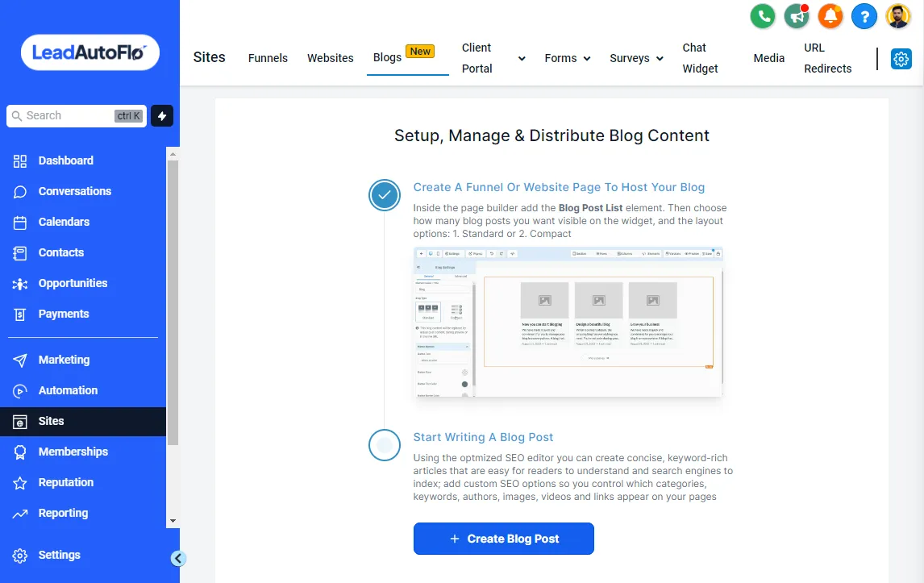Click the sidebar scrollbar up arrow
The image size is (924, 583).
click(173, 154)
